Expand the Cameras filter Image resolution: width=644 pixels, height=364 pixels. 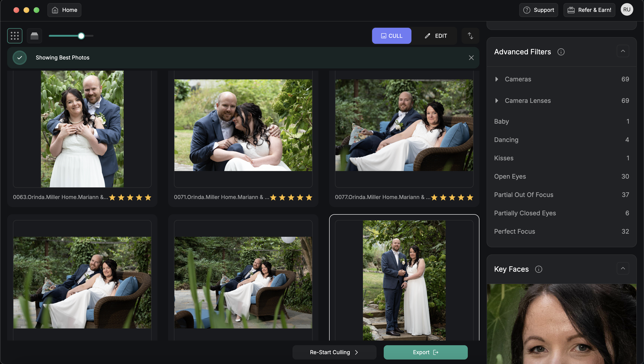tap(561, 79)
